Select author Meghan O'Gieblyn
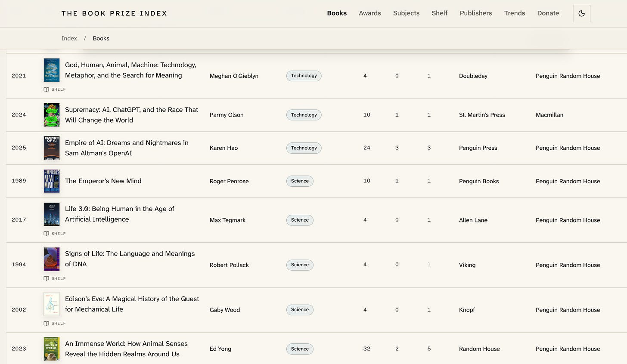Screen dimensions: 627x364 click(234, 76)
